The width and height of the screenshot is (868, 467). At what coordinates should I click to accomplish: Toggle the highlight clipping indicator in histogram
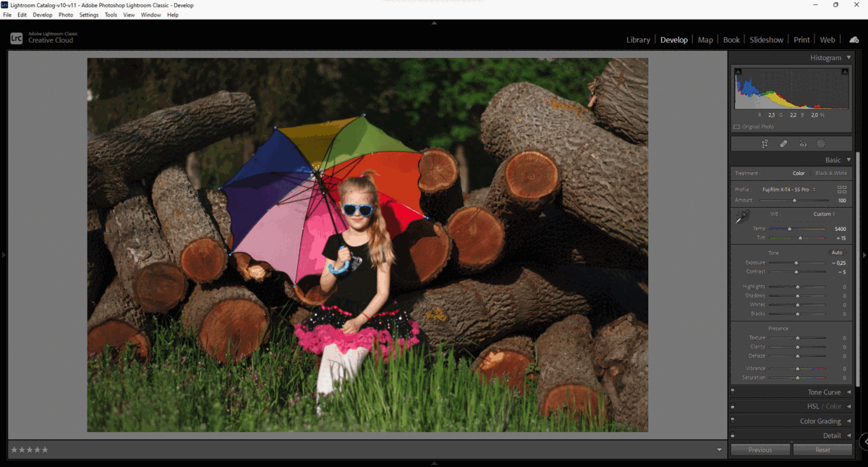tap(845, 72)
